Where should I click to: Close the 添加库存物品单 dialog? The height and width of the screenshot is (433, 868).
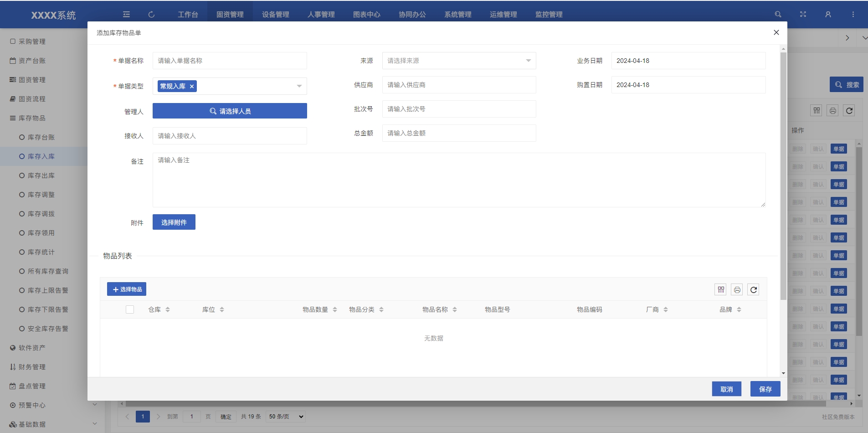[776, 32]
